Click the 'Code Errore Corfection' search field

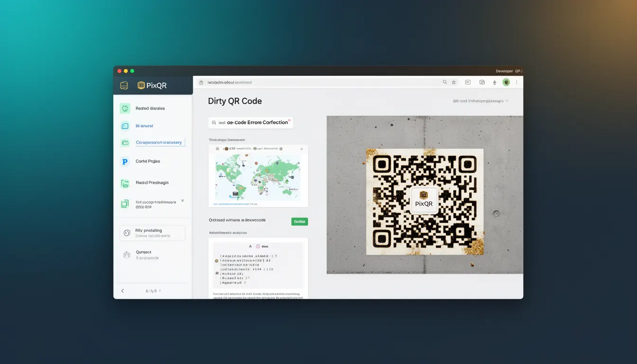tap(251, 122)
